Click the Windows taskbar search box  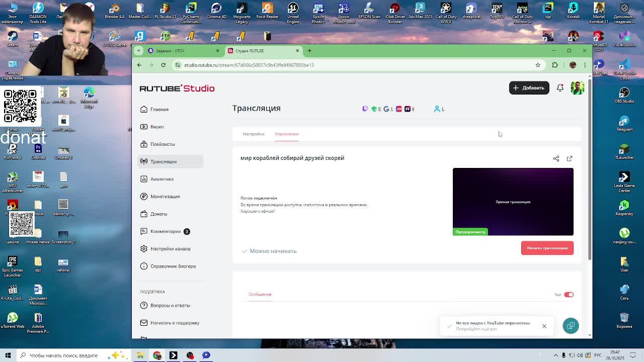[x=73, y=355]
